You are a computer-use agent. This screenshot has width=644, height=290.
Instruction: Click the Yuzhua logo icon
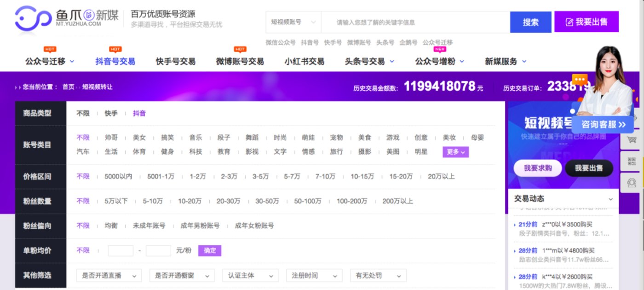pos(32,20)
